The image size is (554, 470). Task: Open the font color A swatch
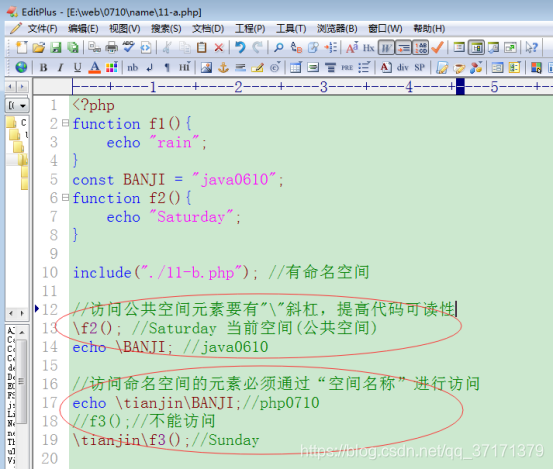(94, 67)
